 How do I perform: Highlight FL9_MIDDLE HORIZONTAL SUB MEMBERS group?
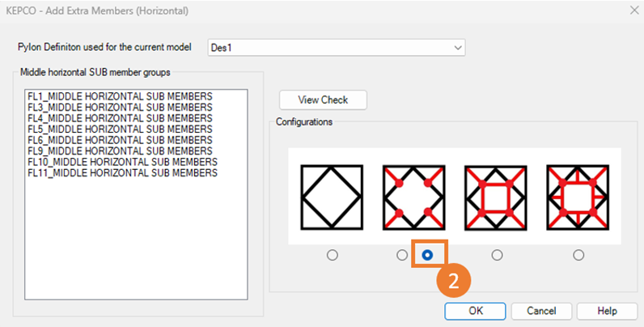120,151
